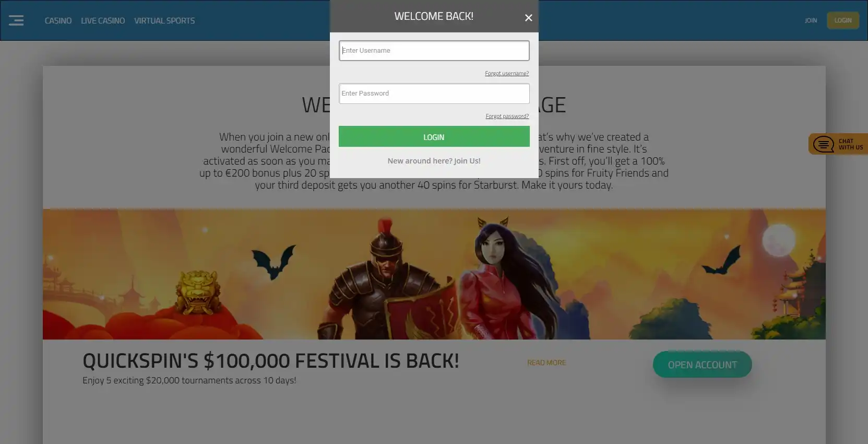The height and width of the screenshot is (444, 868).
Task: Click the Enter Password field
Action: (x=434, y=94)
